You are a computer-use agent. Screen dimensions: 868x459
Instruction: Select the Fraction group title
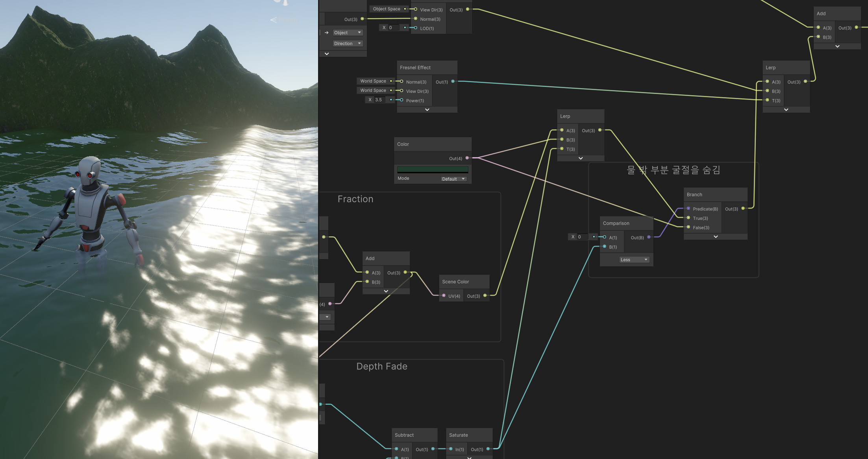[x=355, y=199]
